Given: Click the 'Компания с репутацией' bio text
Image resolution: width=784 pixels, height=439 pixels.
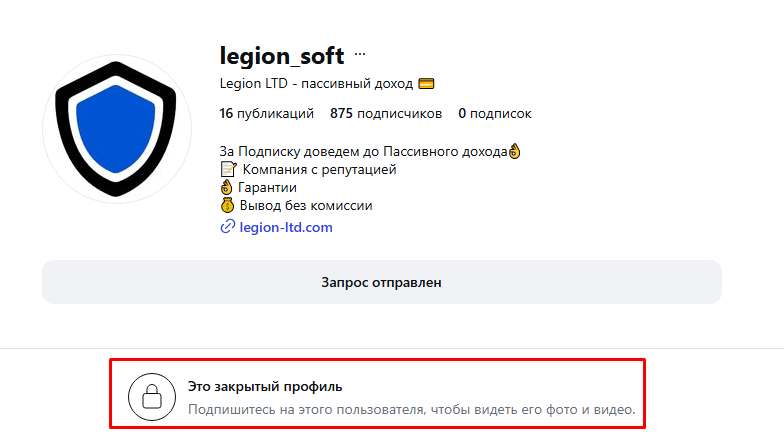Looking at the screenshot, I should click(320, 170).
